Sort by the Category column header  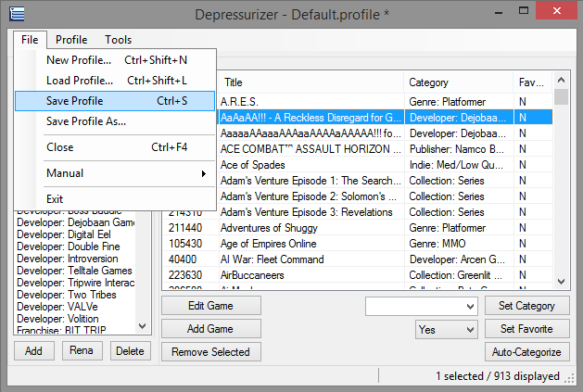tap(459, 82)
